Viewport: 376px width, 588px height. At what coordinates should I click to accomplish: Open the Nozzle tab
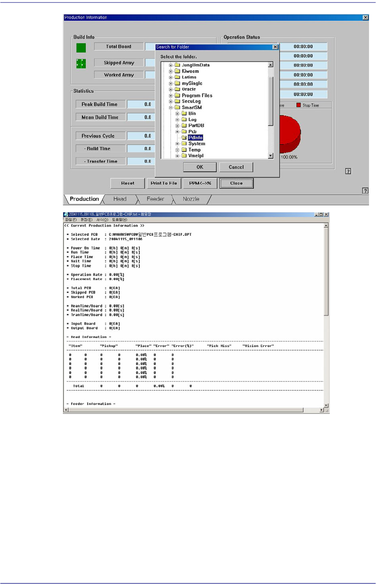pos(191,199)
